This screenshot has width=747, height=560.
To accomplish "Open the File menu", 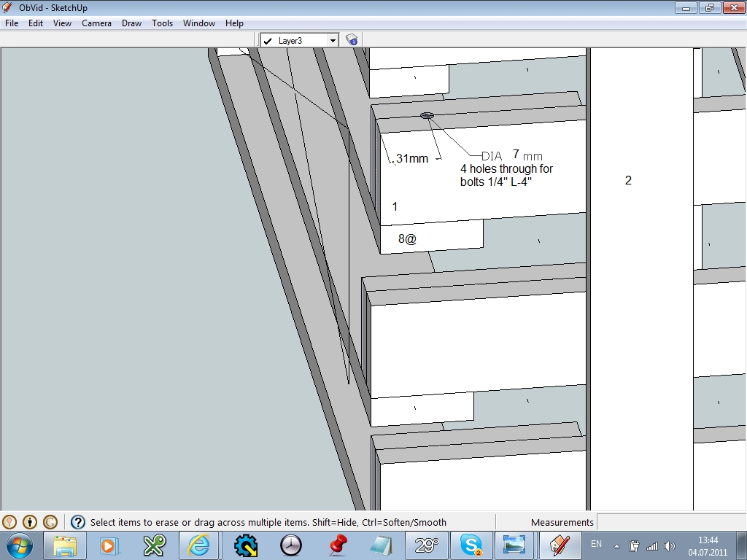I will tap(12, 23).
